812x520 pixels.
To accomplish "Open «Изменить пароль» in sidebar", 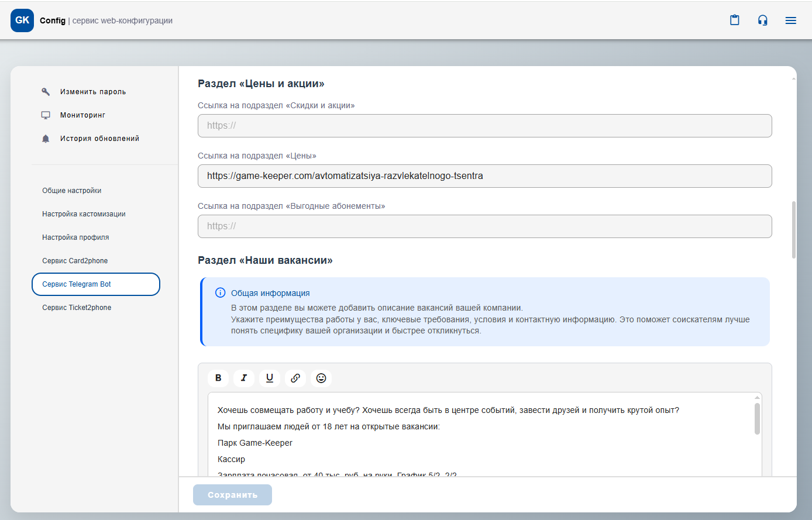I will tap(92, 92).
